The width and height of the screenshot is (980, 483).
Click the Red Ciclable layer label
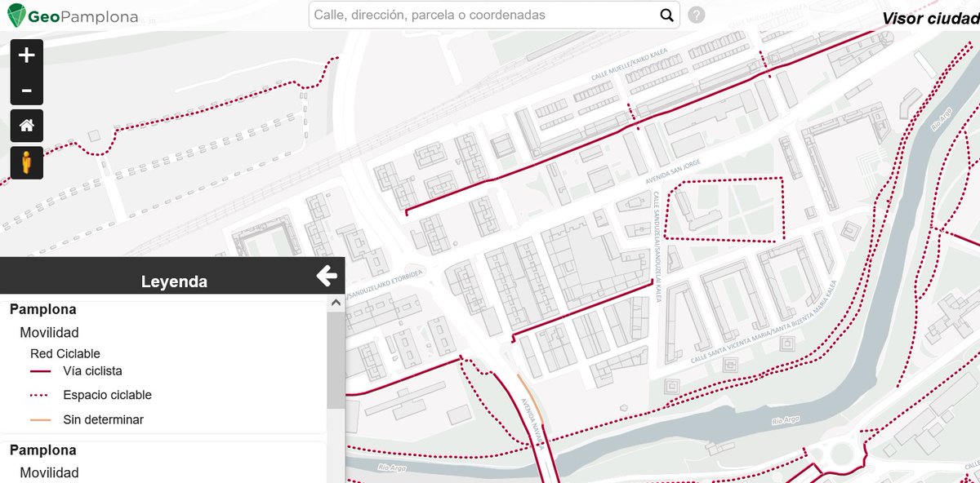65,353
